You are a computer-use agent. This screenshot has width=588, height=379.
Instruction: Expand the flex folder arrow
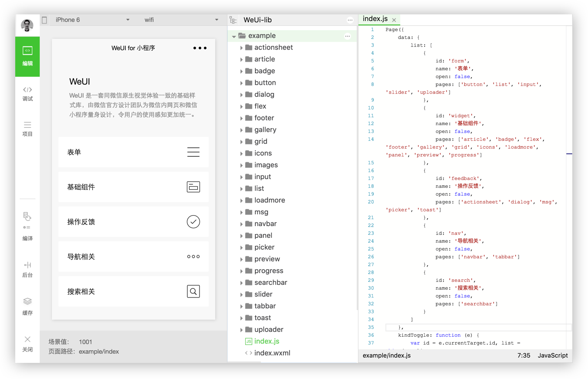[x=241, y=106]
